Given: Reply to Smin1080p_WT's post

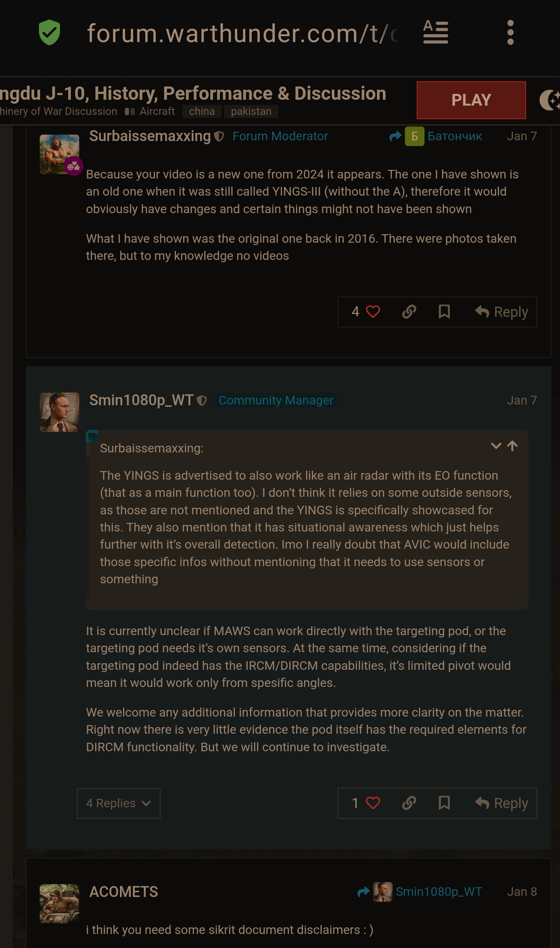Looking at the screenshot, I should (x=502, y=803).
